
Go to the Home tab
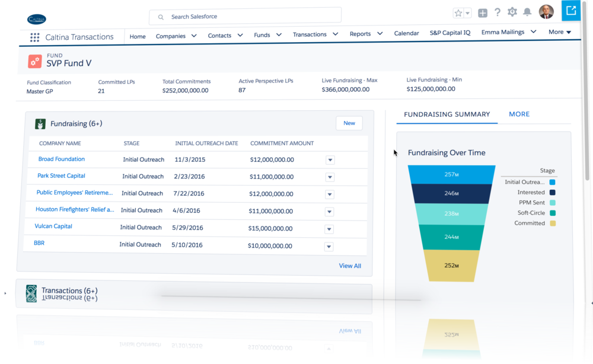pos(138,36)
